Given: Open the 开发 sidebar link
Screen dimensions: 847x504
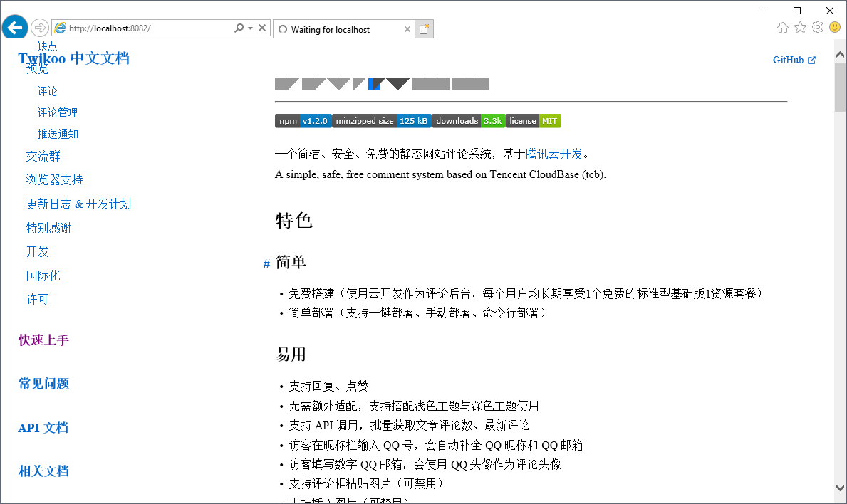Looking at the screenshot, I should pyautogui.click(x=37, y=251).
